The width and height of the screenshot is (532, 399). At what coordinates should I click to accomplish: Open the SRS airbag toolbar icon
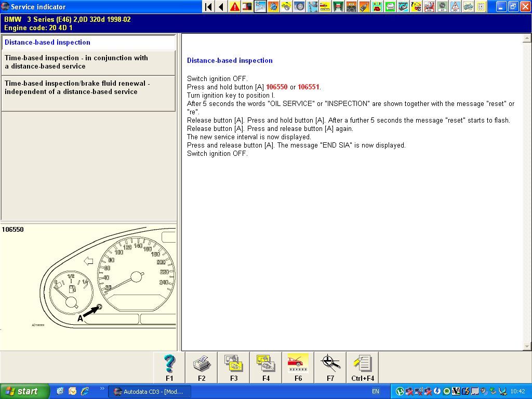[x=429, y=6]
